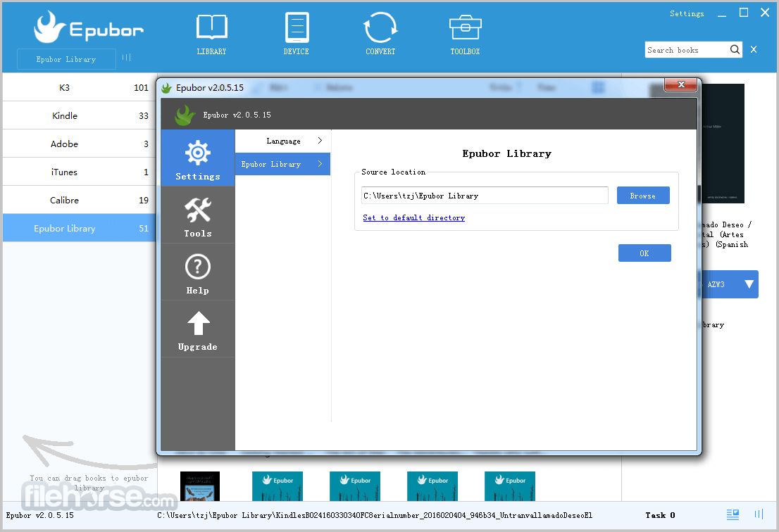The height and width of the screenshot is (532, 779).
Task: Open Upgrade tab in dialog
Action: click(198, 329)
